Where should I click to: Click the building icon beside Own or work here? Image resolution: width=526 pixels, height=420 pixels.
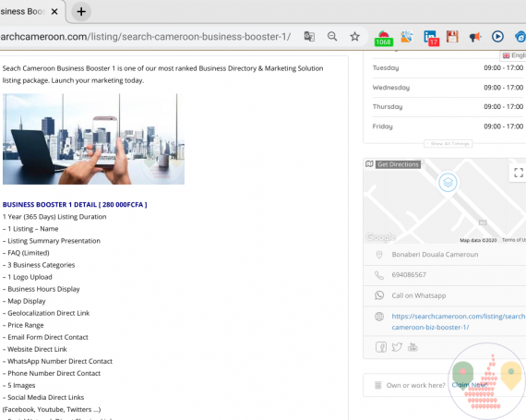(378, 385)
